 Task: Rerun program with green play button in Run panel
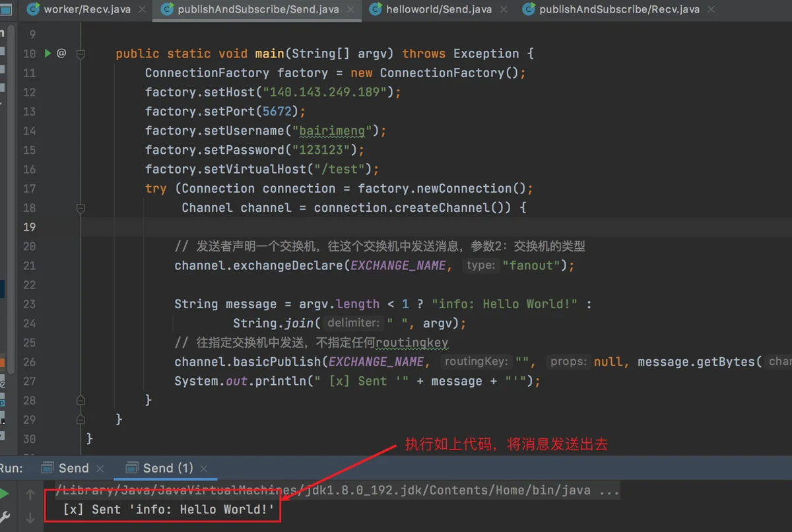point(4,494)
